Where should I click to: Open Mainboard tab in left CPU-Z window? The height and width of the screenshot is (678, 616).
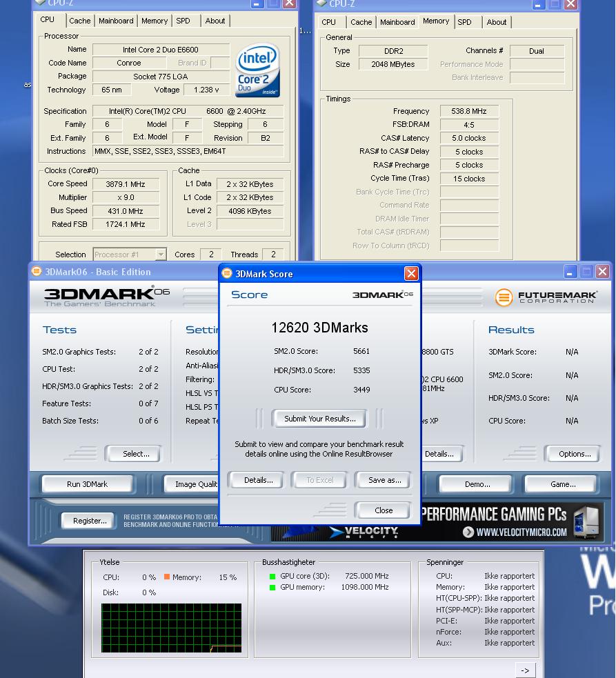coord(116,21)
